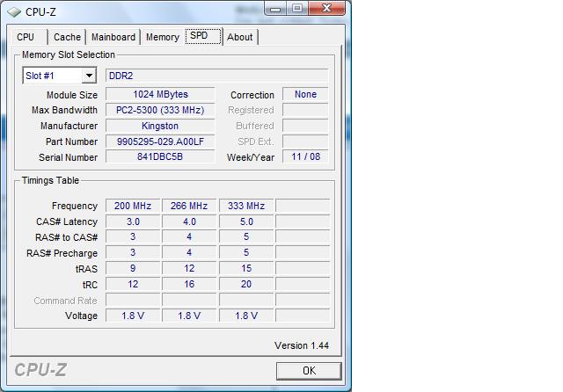Click the empty Buffered field

(x=305, y=126)
